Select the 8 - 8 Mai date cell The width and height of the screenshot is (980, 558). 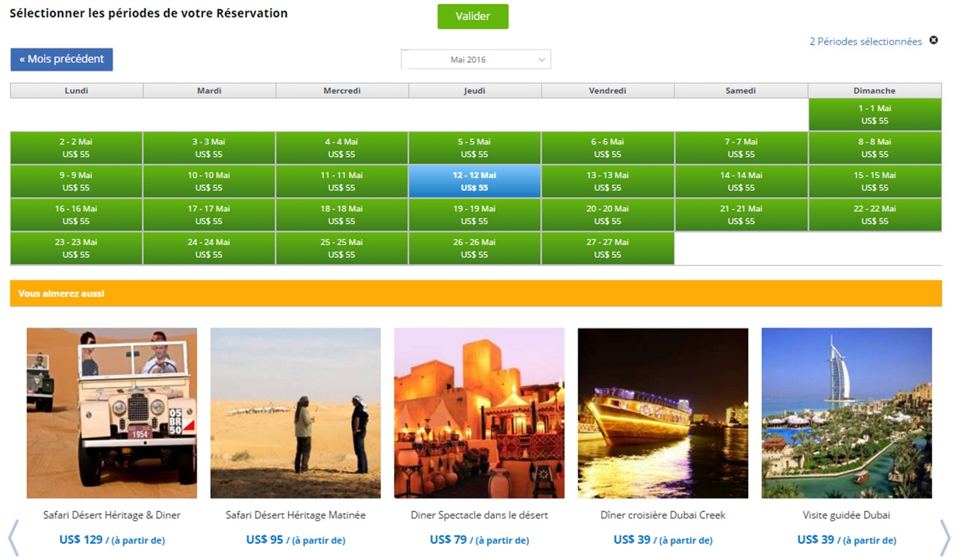click(875, 148)
